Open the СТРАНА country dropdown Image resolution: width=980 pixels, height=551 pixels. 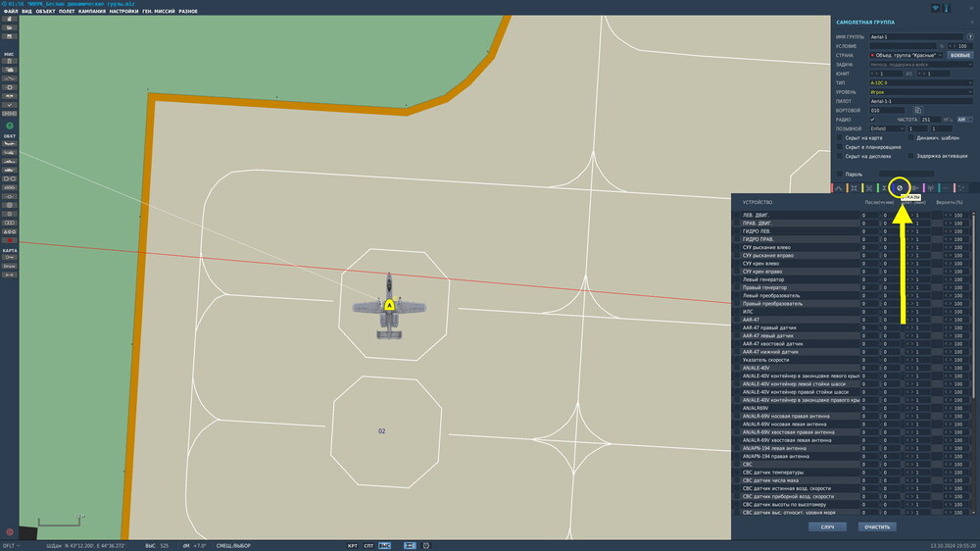pyautogui.click(x=906, y=55)
